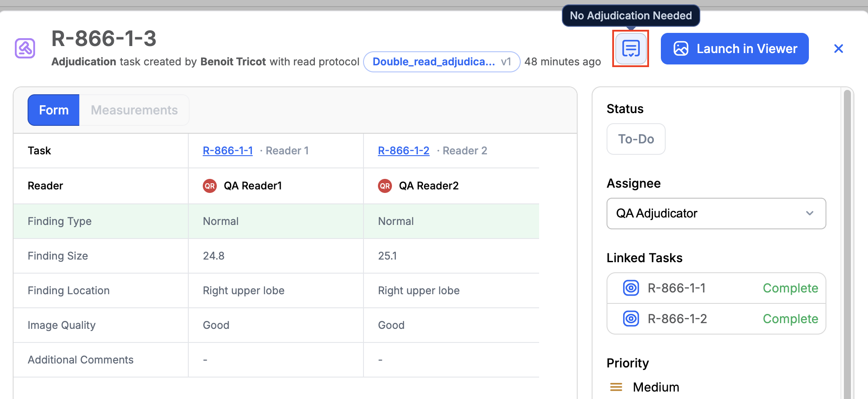Click the Finding Type row label
The height and width of the screenshot is (399, 868).
(60, 221)
